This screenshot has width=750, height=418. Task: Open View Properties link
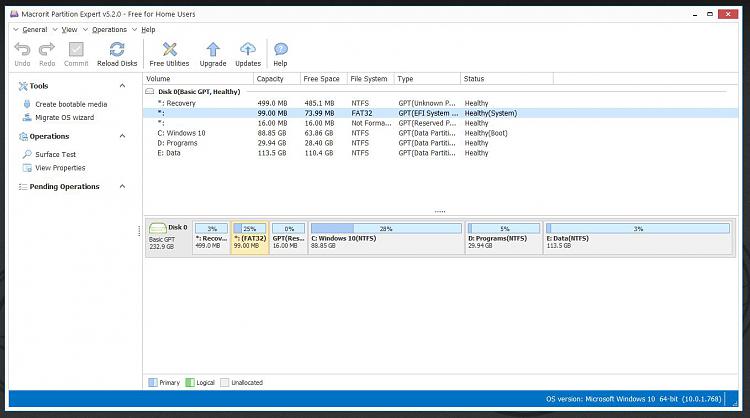point(60,168)
